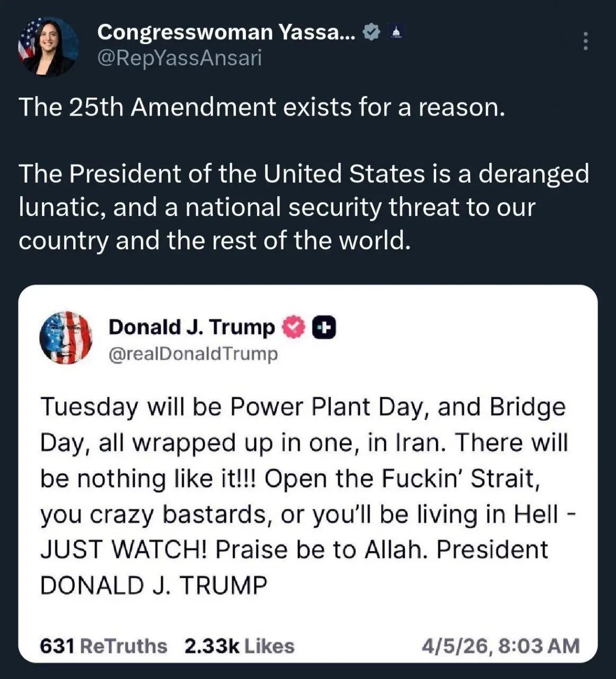
Task: View the 2.33k Likes count
Action: click(239, 646)
